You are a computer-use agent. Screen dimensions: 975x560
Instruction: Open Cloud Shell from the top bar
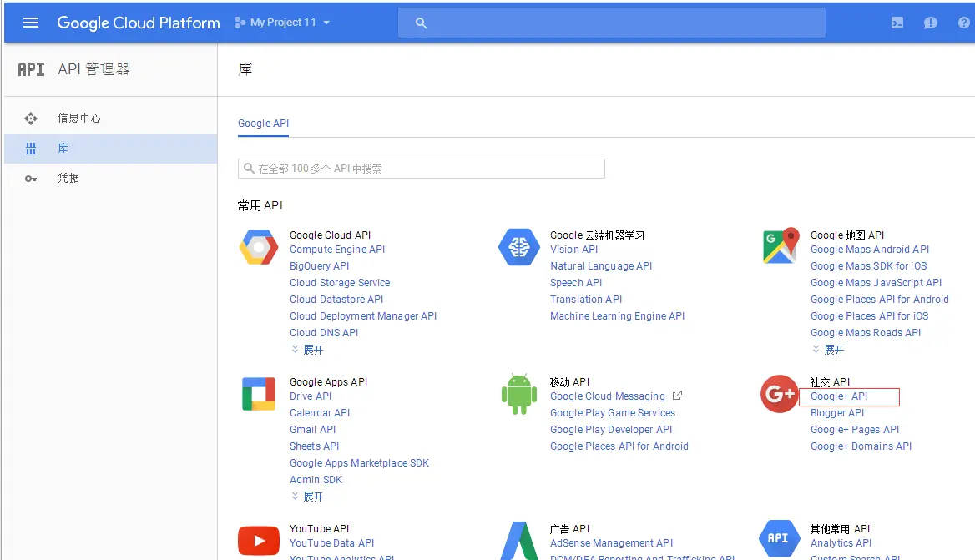(x=897, y=23)
